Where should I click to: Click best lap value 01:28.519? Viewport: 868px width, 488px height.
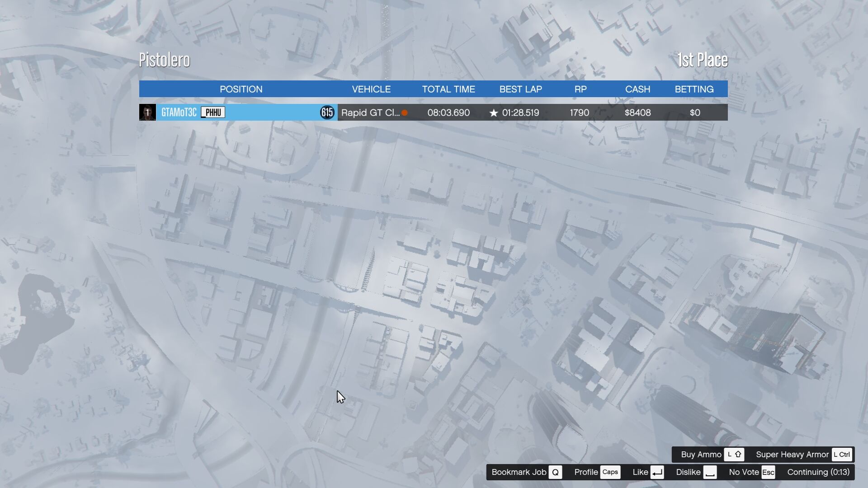point(520,113)
